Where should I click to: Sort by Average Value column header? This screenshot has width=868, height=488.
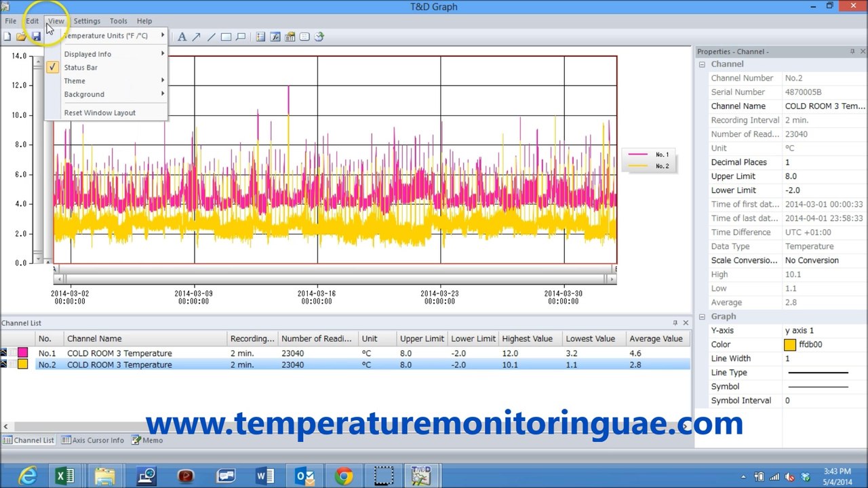tap(658, 338)
